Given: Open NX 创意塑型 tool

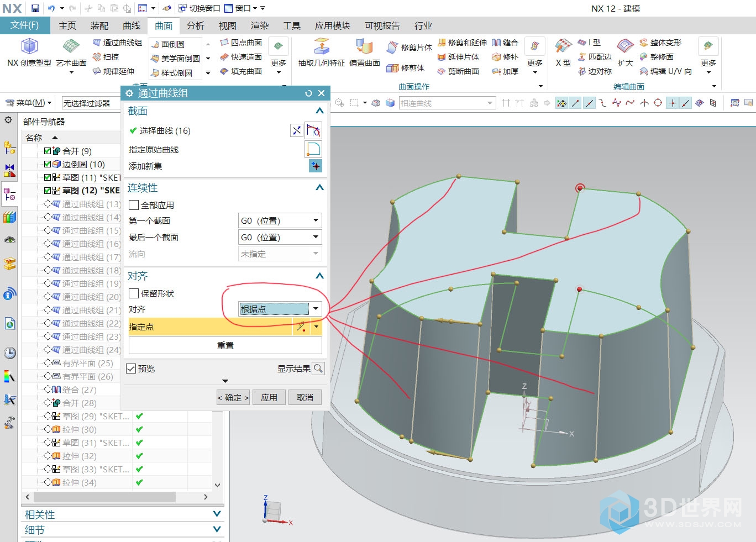Looking at the screenshot, I should pyautogui.click(x=29, y=53).
